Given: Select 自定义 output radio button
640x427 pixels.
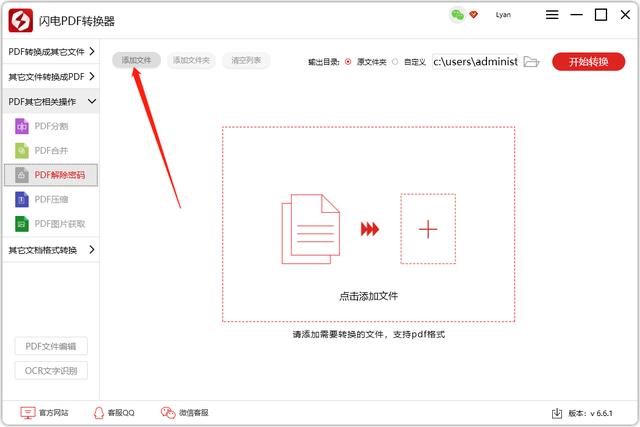Looking at the screenshot, I should (x=395, y=62).
